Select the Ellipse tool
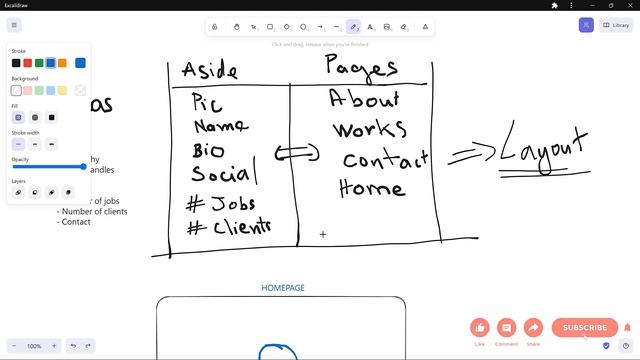 click(x=303, y=27)
